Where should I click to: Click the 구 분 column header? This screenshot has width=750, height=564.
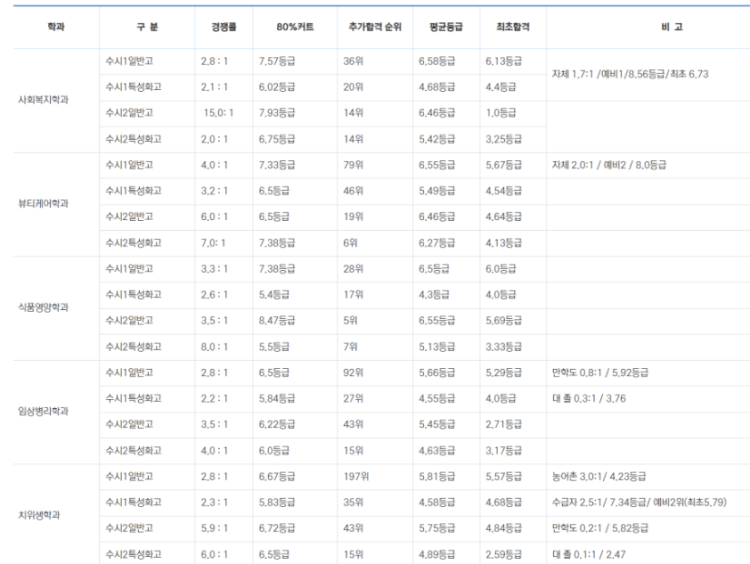147,27
